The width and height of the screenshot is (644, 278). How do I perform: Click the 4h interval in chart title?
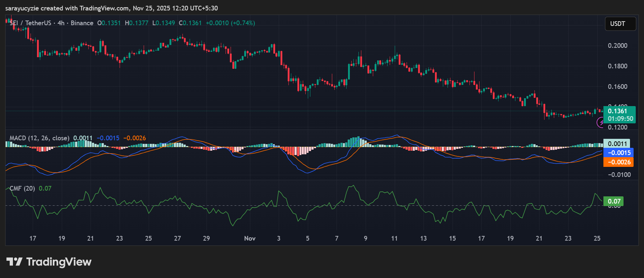pos(61,23)
